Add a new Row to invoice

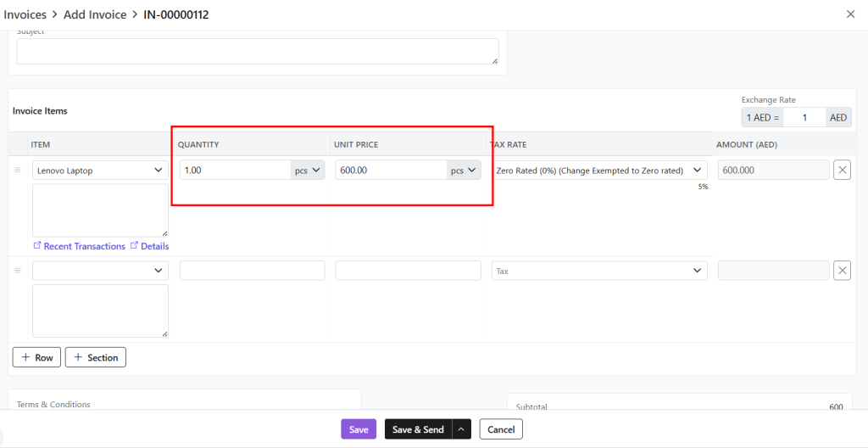(x=36, y=357)
